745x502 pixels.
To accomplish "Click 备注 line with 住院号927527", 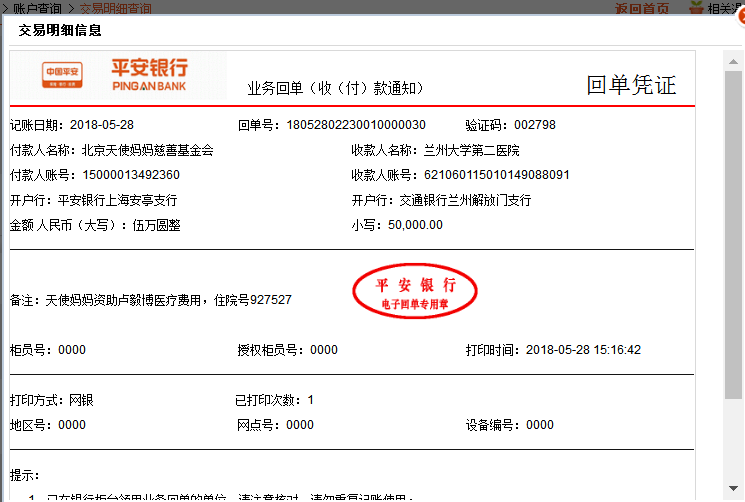I will [x=151, y=300].
